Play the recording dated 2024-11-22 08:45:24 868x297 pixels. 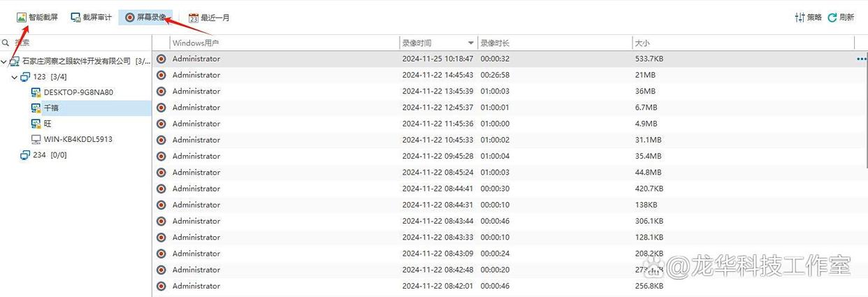[161, 173]
